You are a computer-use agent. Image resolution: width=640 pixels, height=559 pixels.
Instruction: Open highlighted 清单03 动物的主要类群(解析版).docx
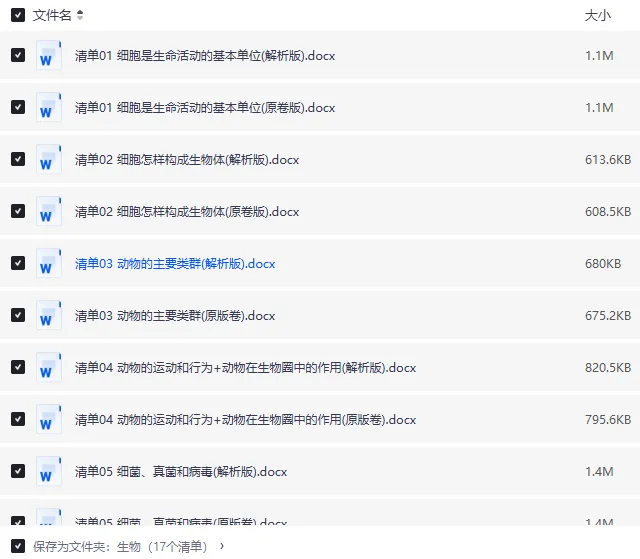pos(175,264)
